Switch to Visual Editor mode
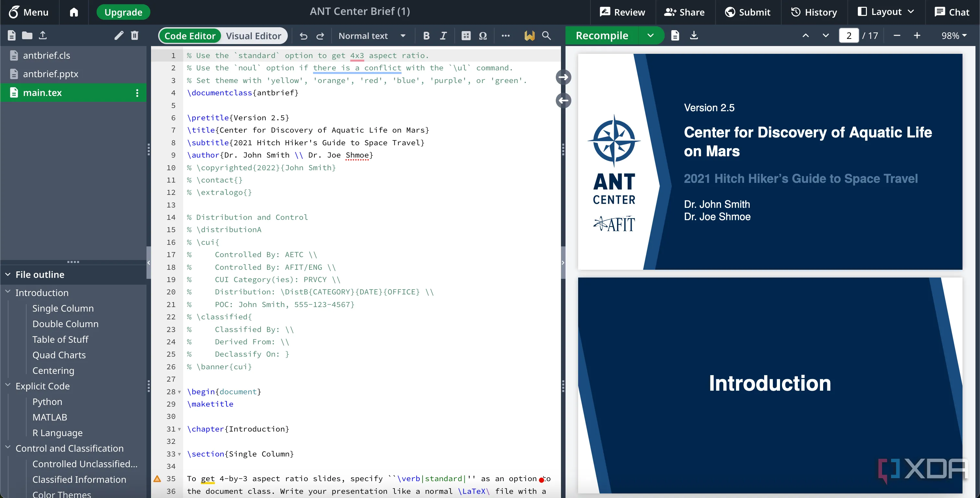Screen dimensions: 980x498 pyautogui.click(x=253, y=36)
